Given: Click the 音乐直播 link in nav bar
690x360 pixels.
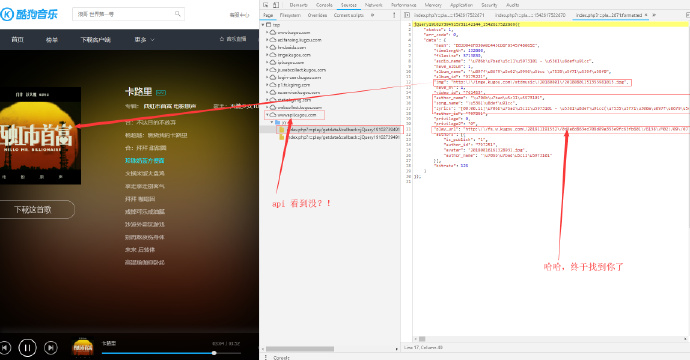Looking at the screenshot, I should 233,39.
